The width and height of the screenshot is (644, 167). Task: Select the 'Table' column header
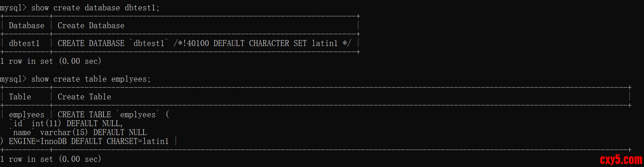(x=20, y=97)
